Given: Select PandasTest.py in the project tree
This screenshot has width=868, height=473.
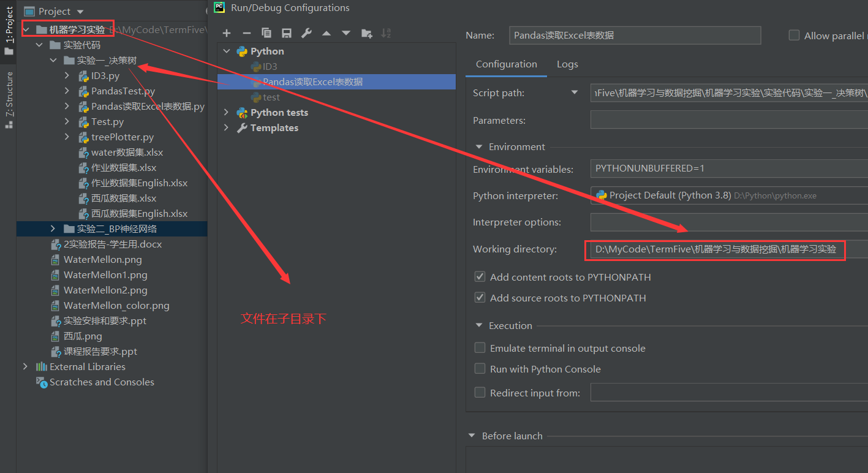Looking at the screenshot, I should (123, 91).
